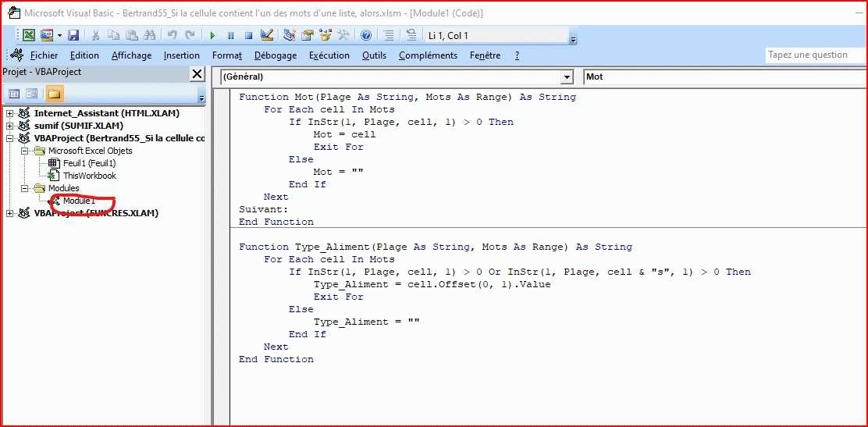Collapse the VBAProject (Bertrand55...) project node
Image resolution: width=868 pixels, height=427 pixels.
[9, 138]
